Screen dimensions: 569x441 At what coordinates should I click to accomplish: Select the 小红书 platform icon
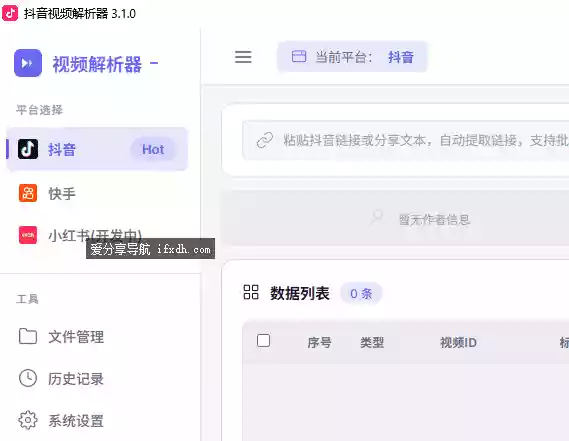[28, 235]
